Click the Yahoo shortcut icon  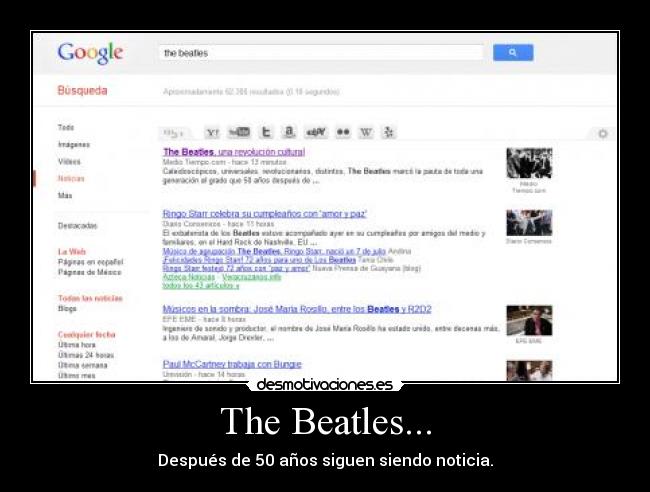tap(212, 133)
